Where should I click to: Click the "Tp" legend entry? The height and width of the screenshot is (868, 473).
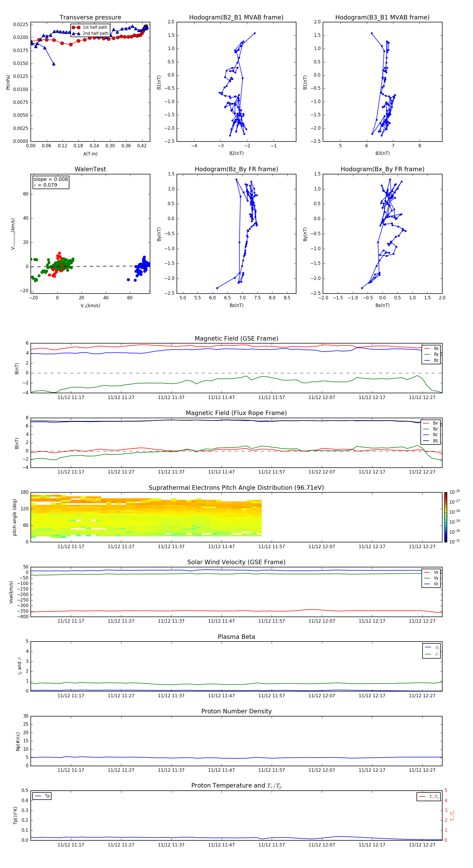click(42, 796)
